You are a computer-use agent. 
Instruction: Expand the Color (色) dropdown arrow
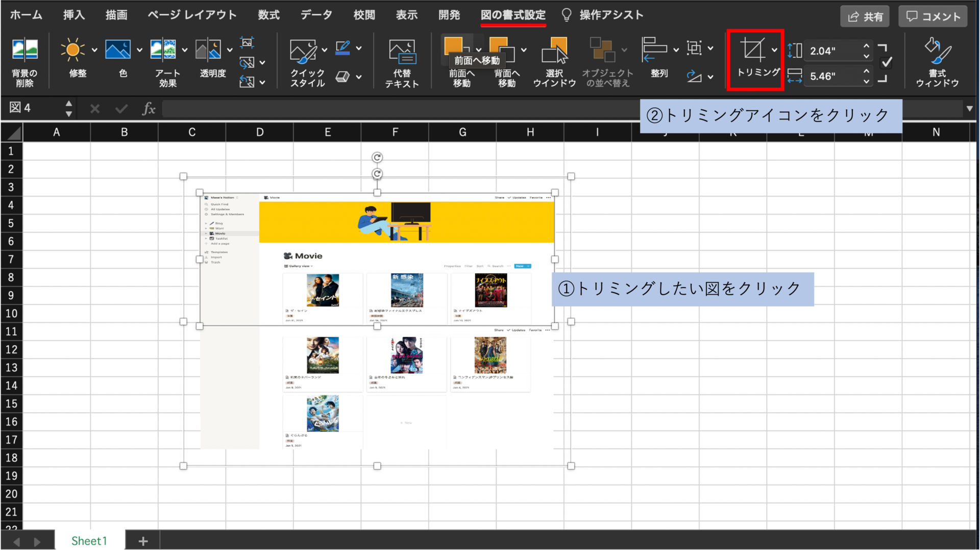[x=139, y=50]
